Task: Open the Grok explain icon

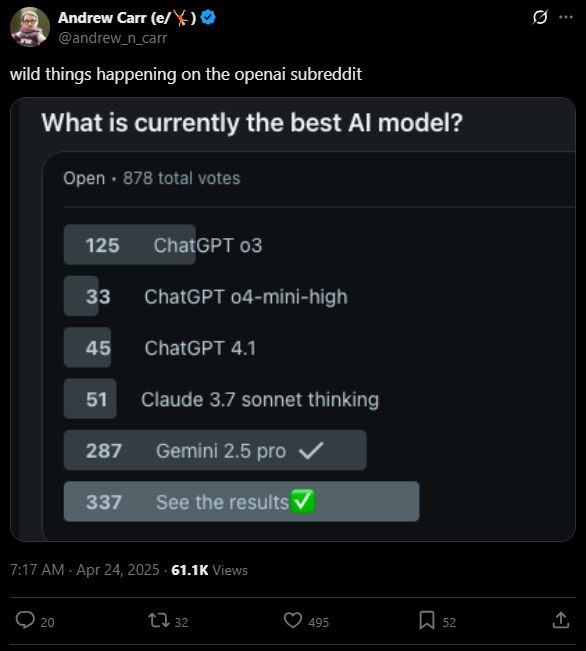Action: pos(540,17)
